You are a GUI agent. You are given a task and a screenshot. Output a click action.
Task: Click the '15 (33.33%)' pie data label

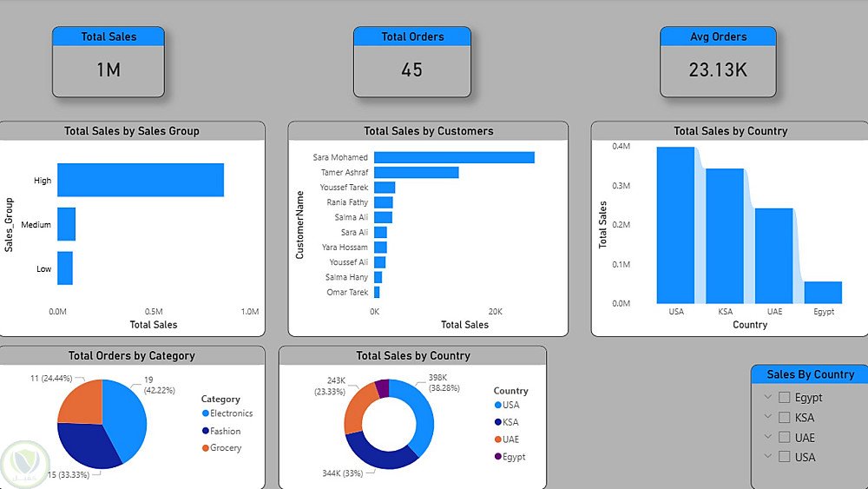(68, 474)
